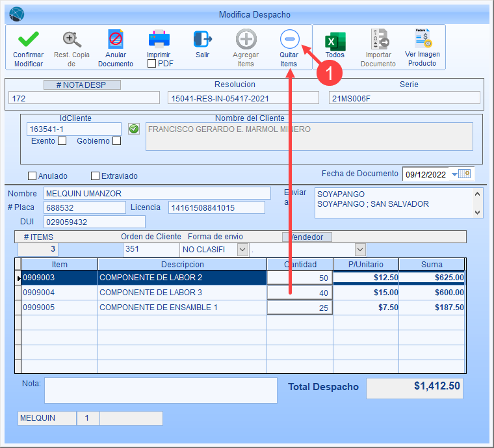
Task: Click unit price $15.00
Action: click(x=366, y=293)
